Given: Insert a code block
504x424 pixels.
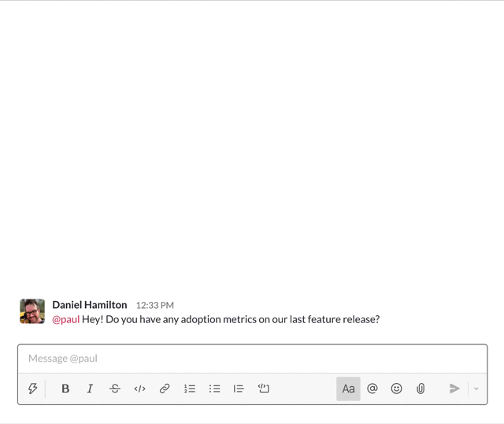Looking at the screenshot, I should pos(264,389).
